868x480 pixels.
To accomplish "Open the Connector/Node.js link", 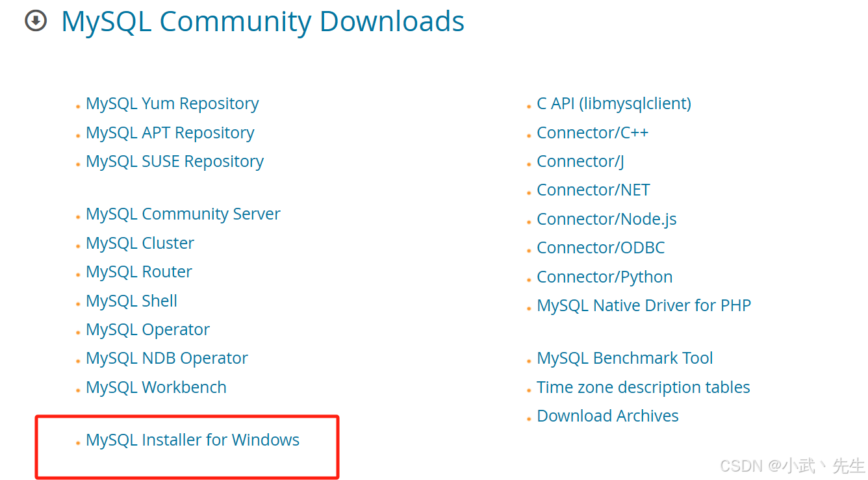I will coord(607,219).
